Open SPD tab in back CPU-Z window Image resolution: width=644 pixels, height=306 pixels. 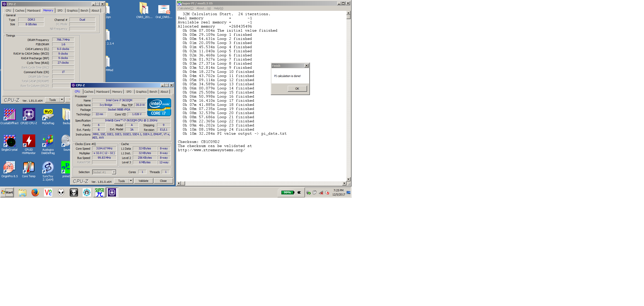(x=60, y=11)
